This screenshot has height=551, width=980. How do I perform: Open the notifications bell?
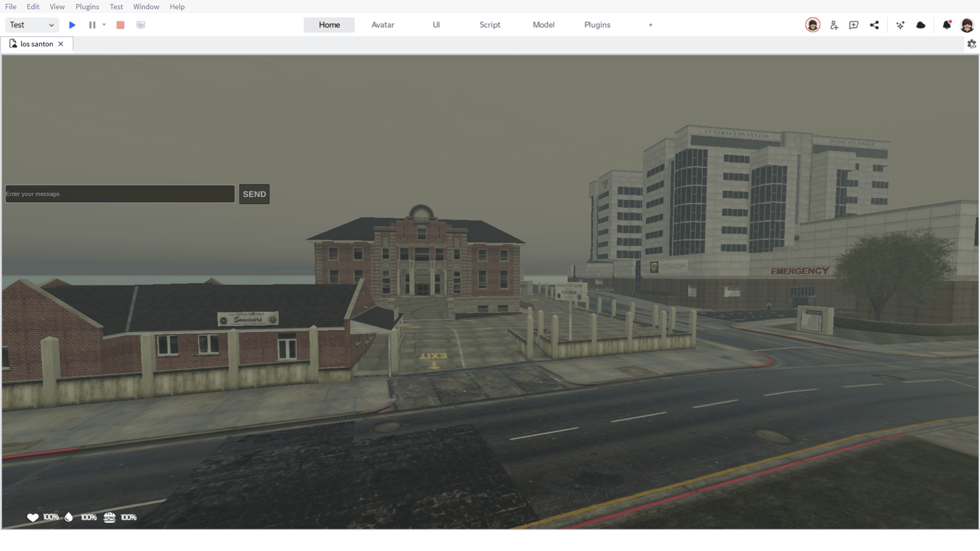947,25
